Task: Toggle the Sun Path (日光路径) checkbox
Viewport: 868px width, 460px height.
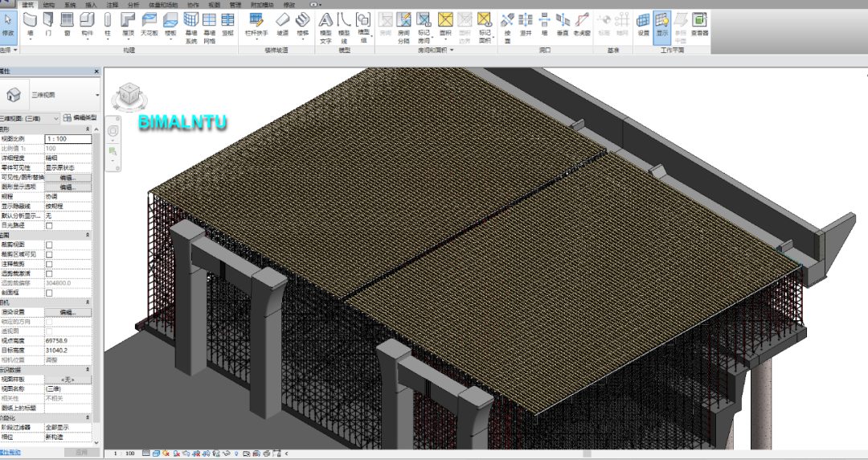Action: click(49, 225)
